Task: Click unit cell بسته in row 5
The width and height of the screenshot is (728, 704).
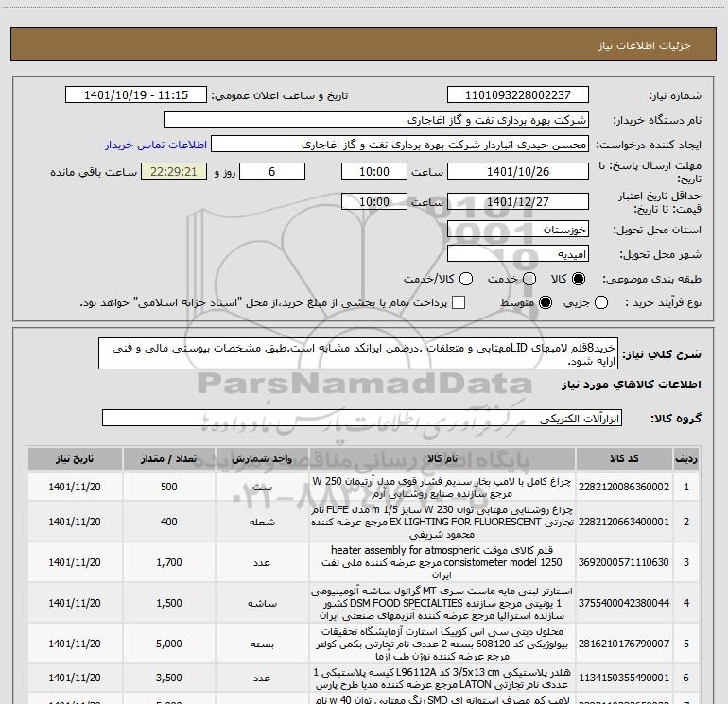Action: (262, 644)
